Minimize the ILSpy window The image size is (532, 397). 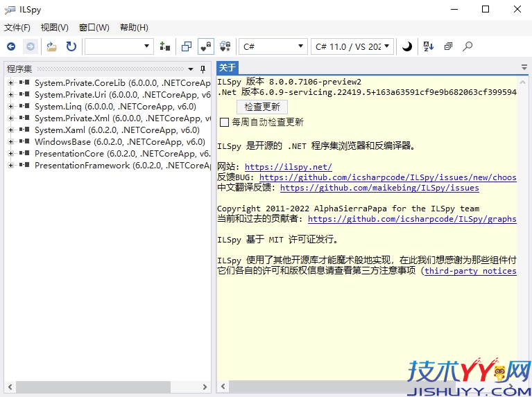tap(454, 9)
